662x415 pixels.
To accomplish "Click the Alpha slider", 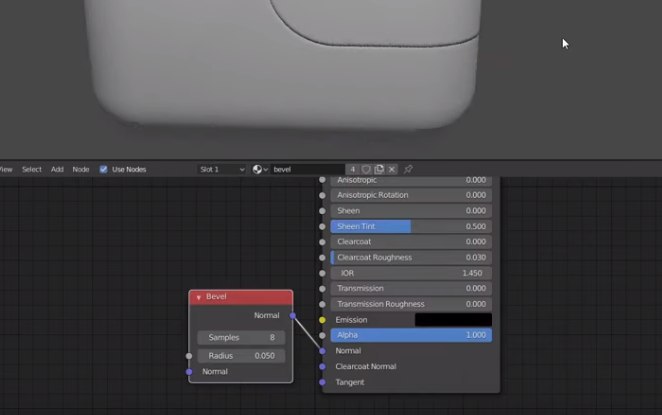I will [x=411, y=335].
